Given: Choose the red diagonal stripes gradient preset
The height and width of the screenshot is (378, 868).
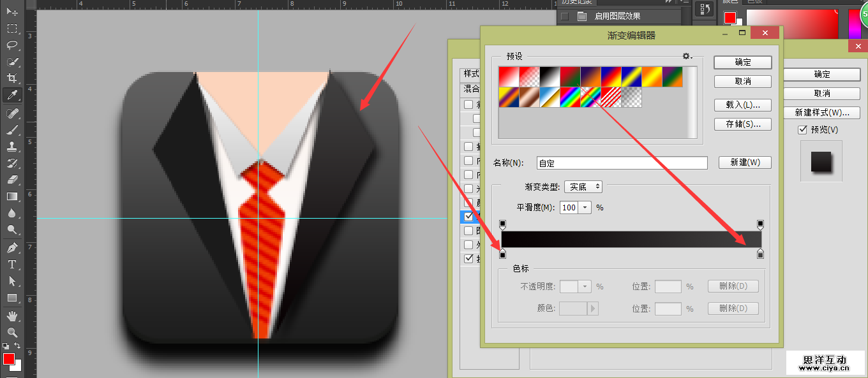Looking at the screenshot, I should click(x=611, y=98).
